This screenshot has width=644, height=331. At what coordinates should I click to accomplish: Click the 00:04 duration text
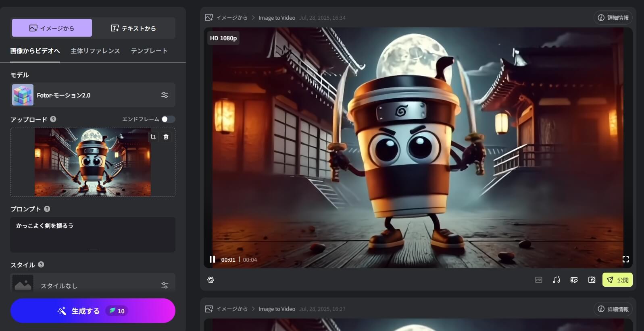250,260
